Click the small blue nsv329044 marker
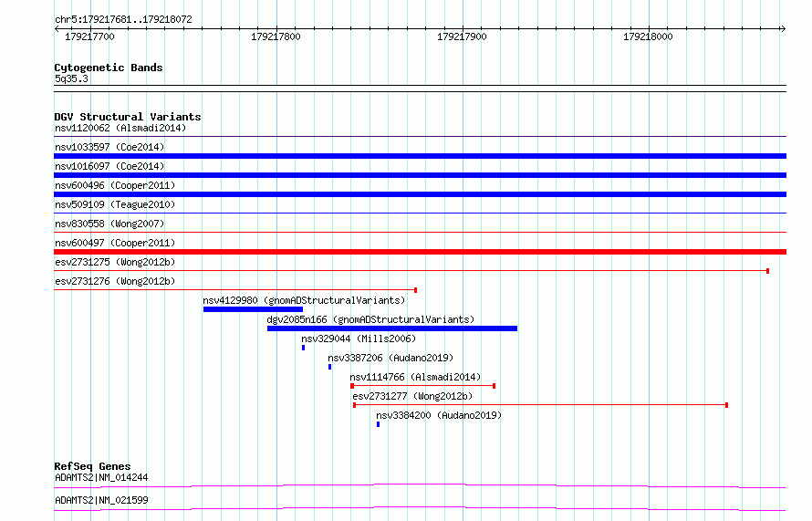Image resolution: width=812 pixels, height=521 pixels. (304, 348)
